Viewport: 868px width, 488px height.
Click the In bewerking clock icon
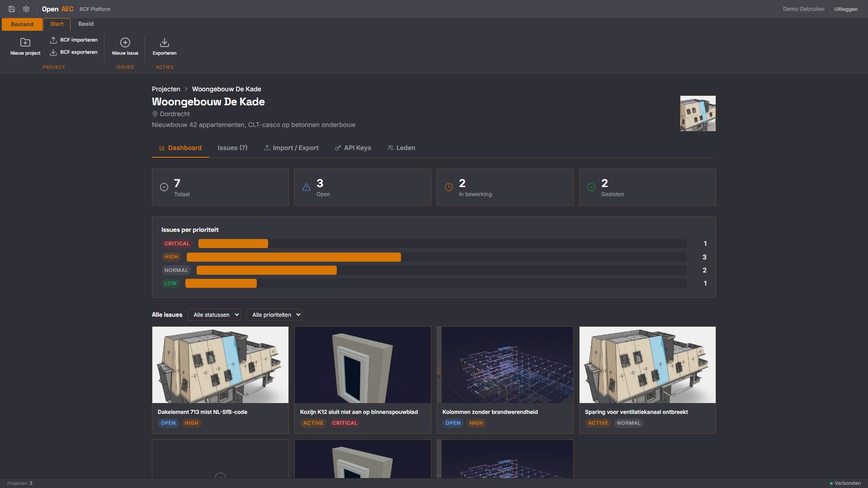point(449,187)
